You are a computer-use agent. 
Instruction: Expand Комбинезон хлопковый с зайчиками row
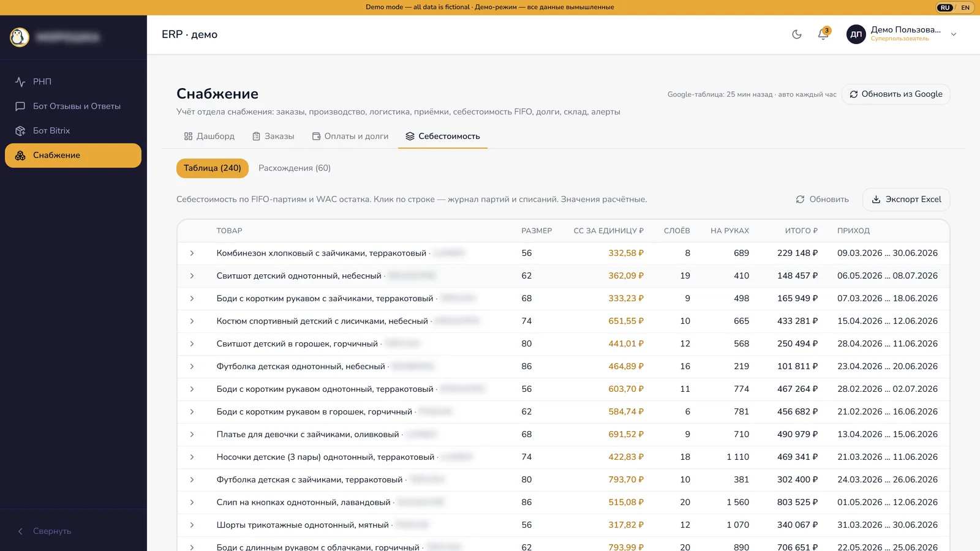[x=192, y=253]
